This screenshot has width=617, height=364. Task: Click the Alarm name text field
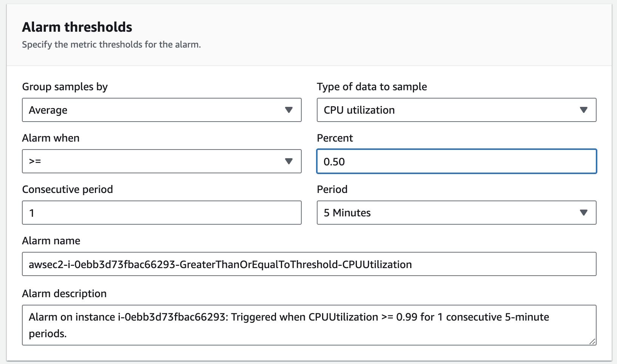309,264
